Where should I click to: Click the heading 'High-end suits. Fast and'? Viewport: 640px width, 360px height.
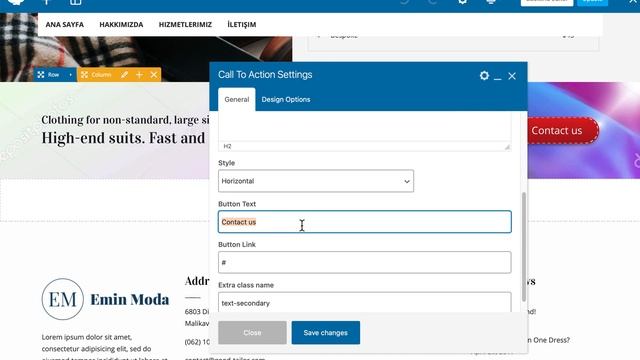[x=123, y=138]
